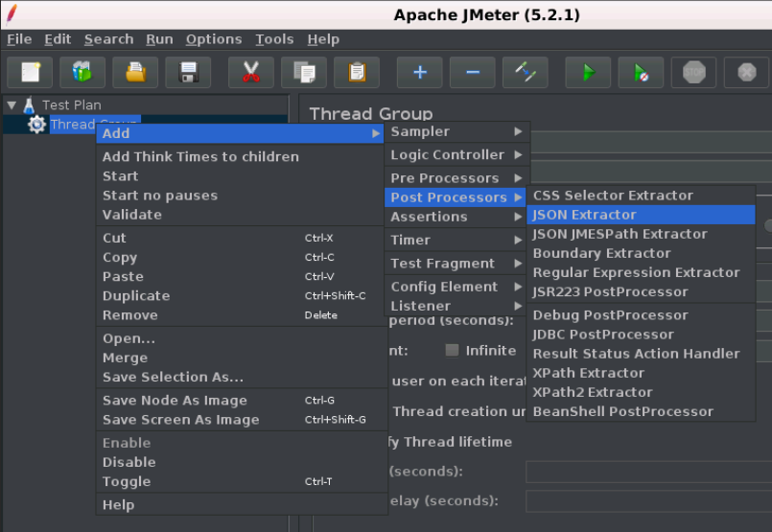Select Regular Expression Extractor
Screen dimensions: 772x532
coord(641,272)
